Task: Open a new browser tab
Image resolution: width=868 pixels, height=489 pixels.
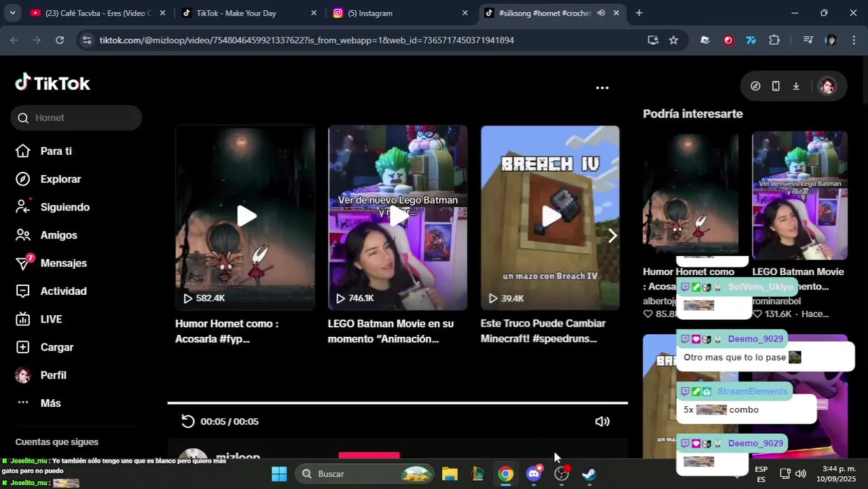Action: 638,13
